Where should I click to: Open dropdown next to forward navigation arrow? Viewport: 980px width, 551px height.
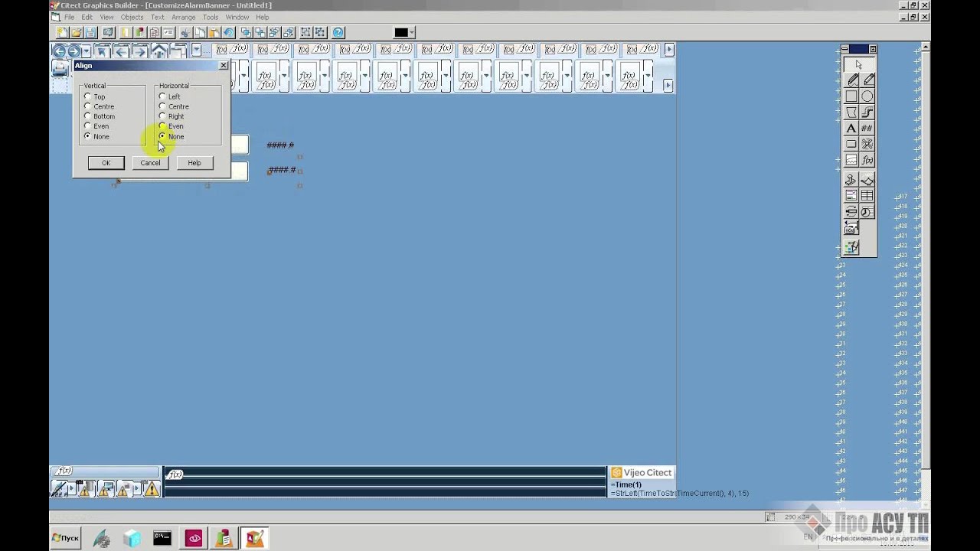(x=87, y=51)
